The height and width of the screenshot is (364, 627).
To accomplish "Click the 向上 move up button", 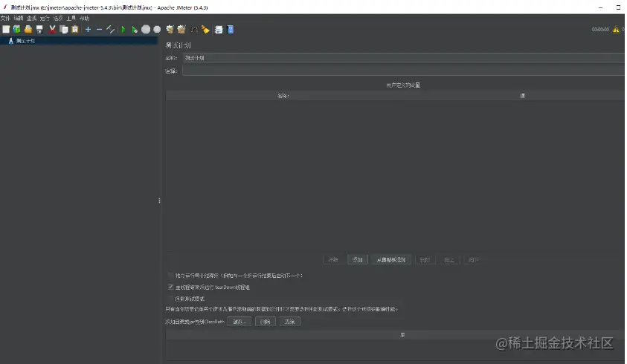I will click(449, 260).
